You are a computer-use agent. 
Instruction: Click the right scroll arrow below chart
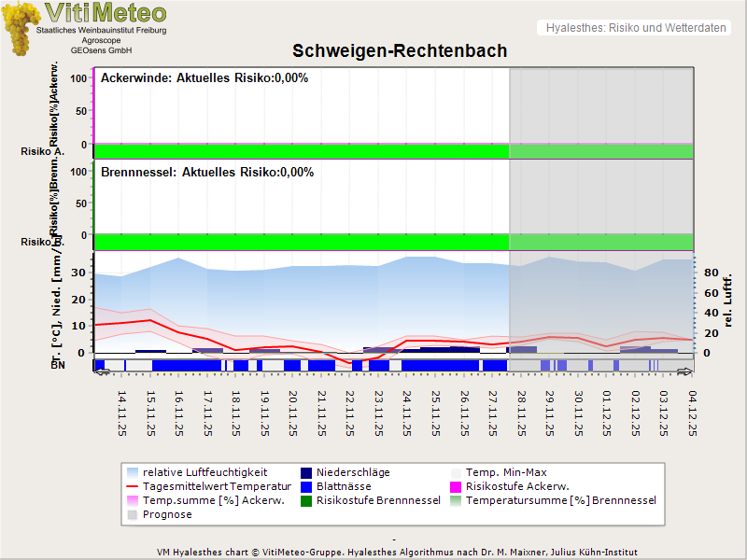click(x=684, y=372)
